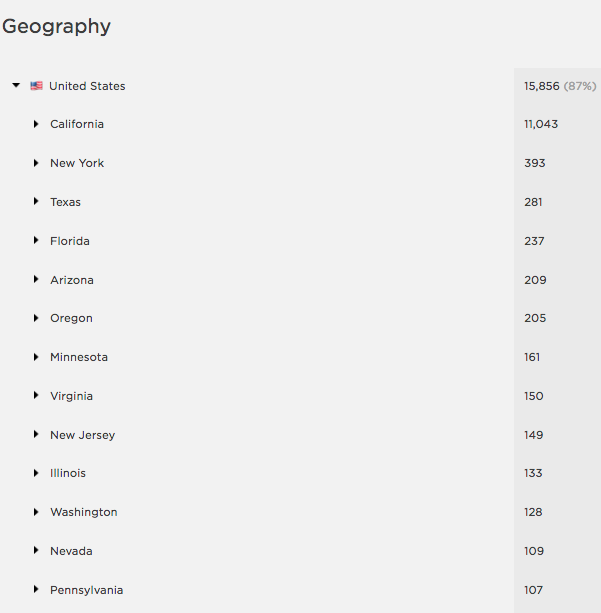Expand the Arizona row arrow
The width and height of the screenshot is (601, 613).
click(37, 280)
